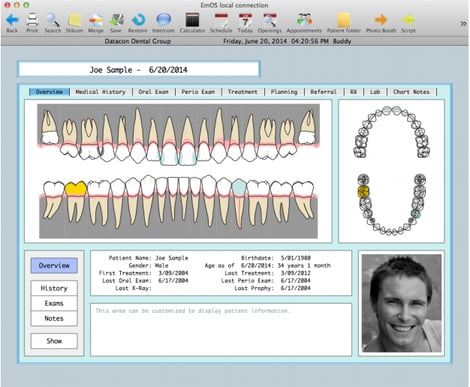Click the Birthdate value 5/01/1980

296,258
